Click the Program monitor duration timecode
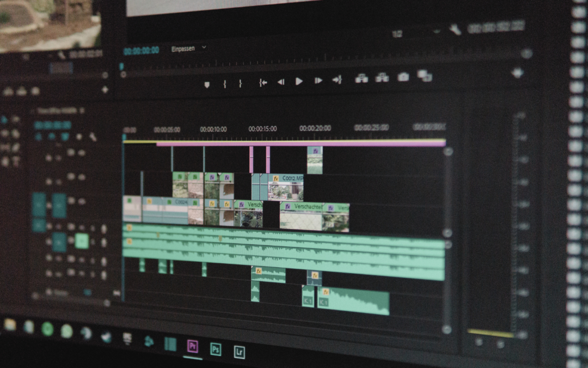Image resolution: width=588 pixels, height=368 pixels. pos(496,27)
